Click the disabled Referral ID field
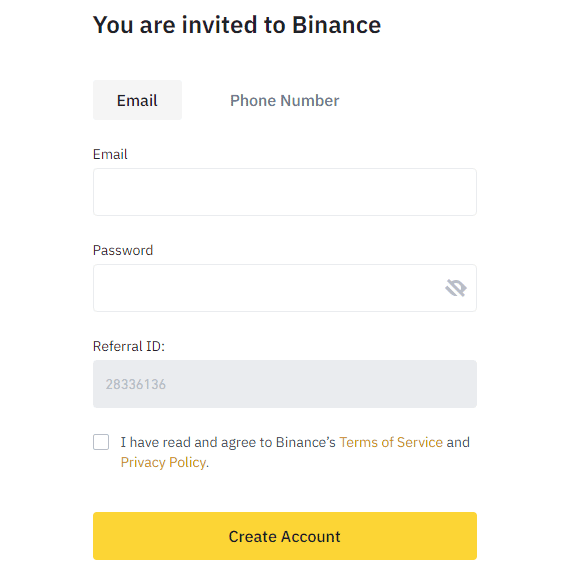The image size is (564, 581). pyautogui.click(x=285, y=384)
